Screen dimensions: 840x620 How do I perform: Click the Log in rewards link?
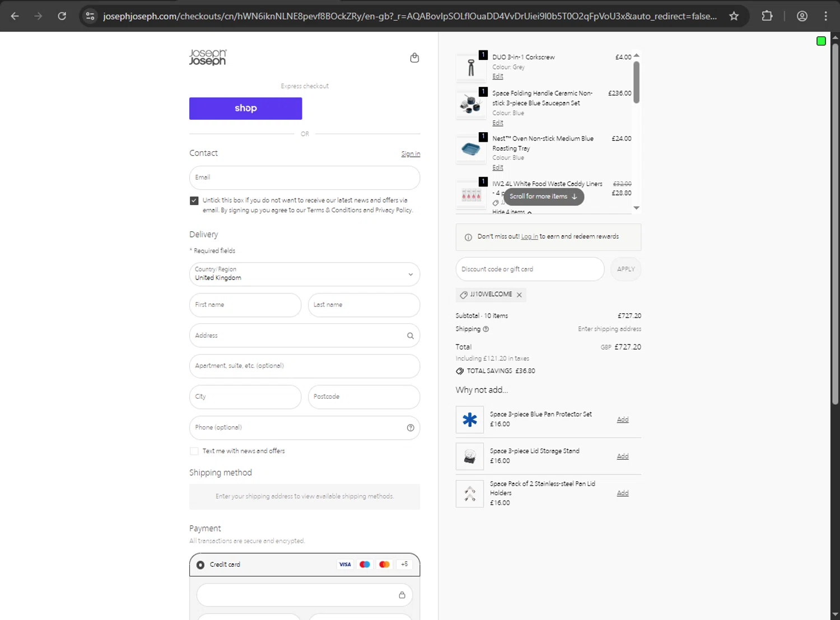click(x=530, y=237)
